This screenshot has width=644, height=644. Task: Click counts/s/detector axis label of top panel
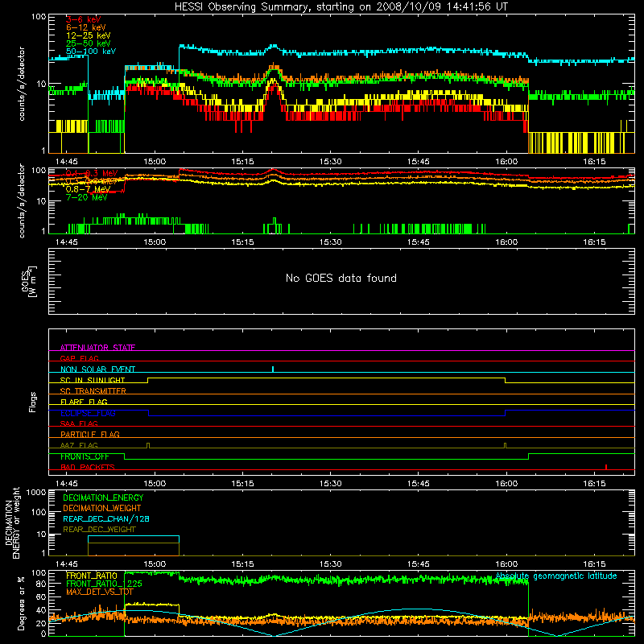22,84
